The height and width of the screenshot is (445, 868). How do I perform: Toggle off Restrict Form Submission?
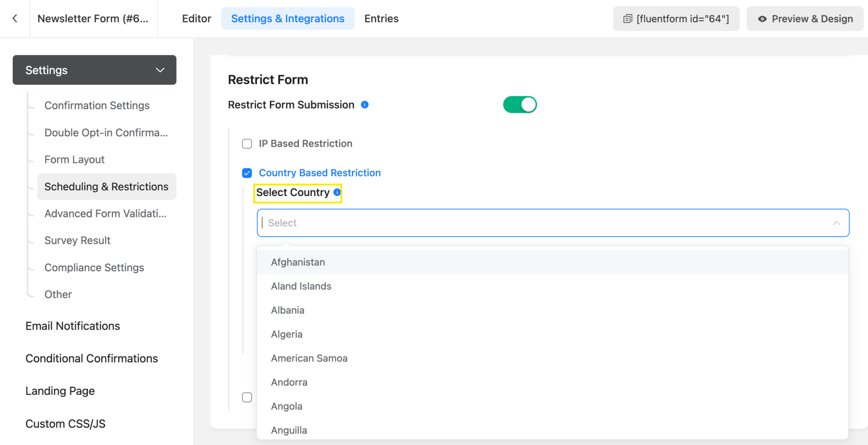click(x=520, y=104)
